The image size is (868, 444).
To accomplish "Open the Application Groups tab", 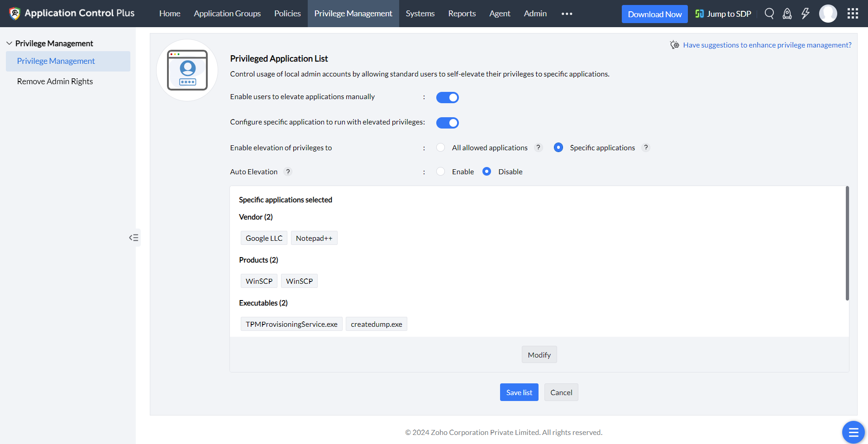I will tap(227, 14).
